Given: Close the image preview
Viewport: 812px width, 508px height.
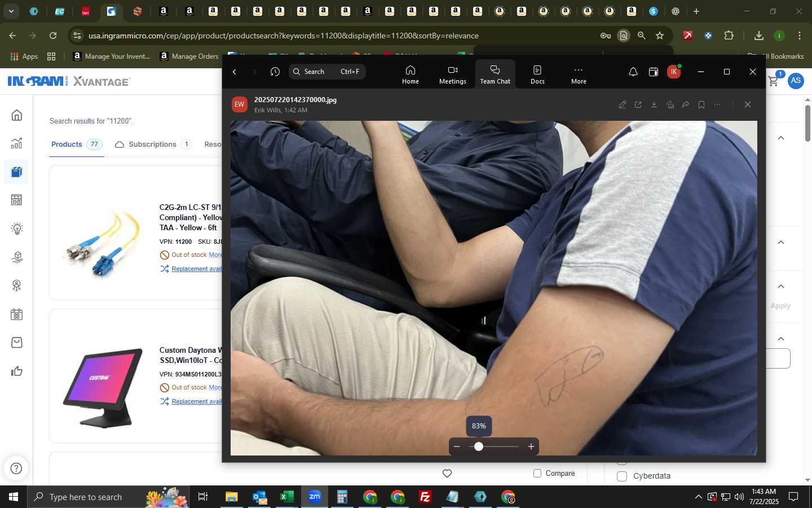Looking at the screenshot, I should (x=748, y=104).
